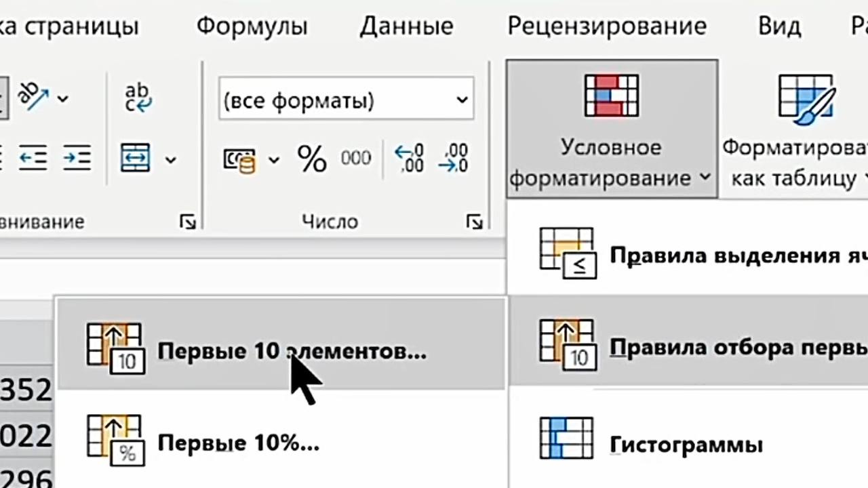Viewport: 868px width, 488px height.
Task: Click the Wrap Text icon
Action: click(138, 98)
